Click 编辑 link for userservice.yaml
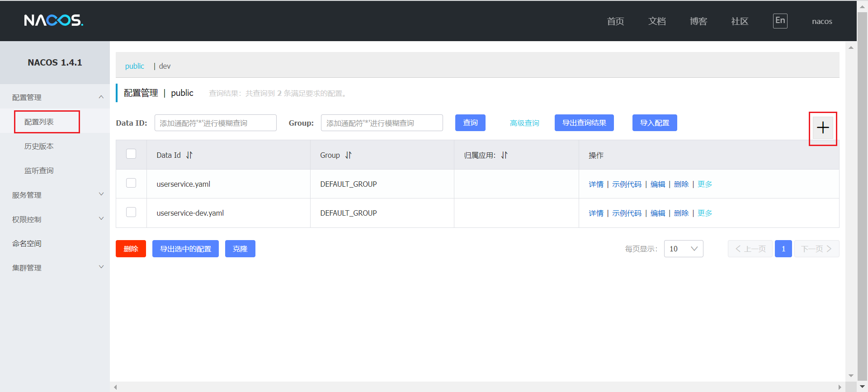This screenshot has width=868, height=392. point(657,184)
